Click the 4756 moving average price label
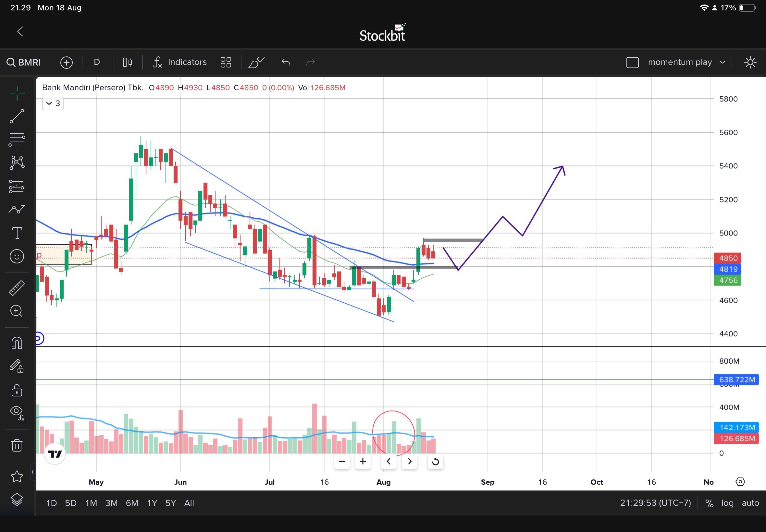The image size is (766, 532). (728, 280)
